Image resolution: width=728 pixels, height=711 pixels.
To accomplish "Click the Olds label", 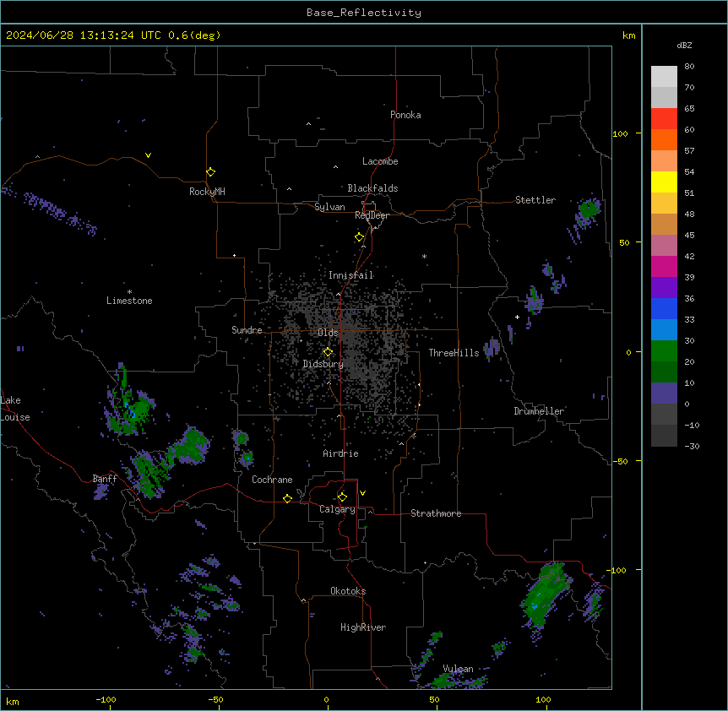I will click(328, 333).
